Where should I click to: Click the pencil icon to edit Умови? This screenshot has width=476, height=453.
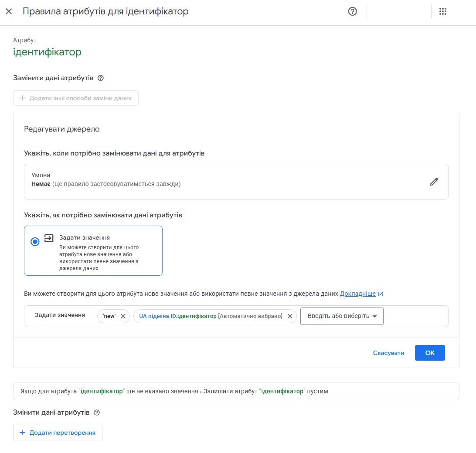click(434, 182)
